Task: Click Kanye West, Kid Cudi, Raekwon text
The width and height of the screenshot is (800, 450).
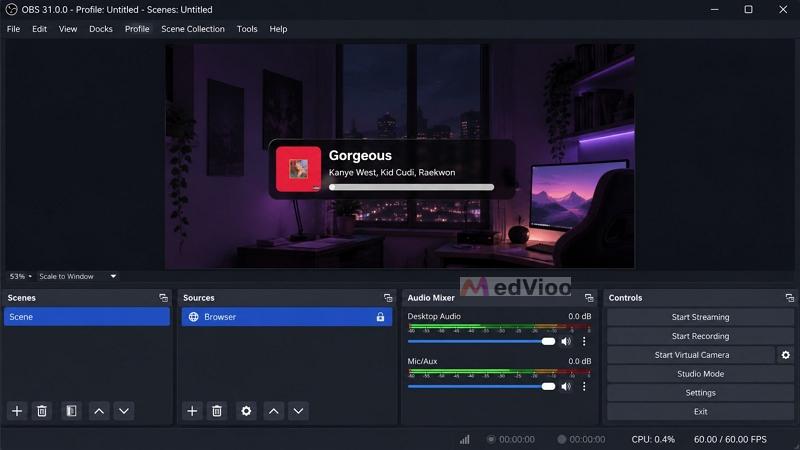Action: pyautogui.click(x=392, y=172)
